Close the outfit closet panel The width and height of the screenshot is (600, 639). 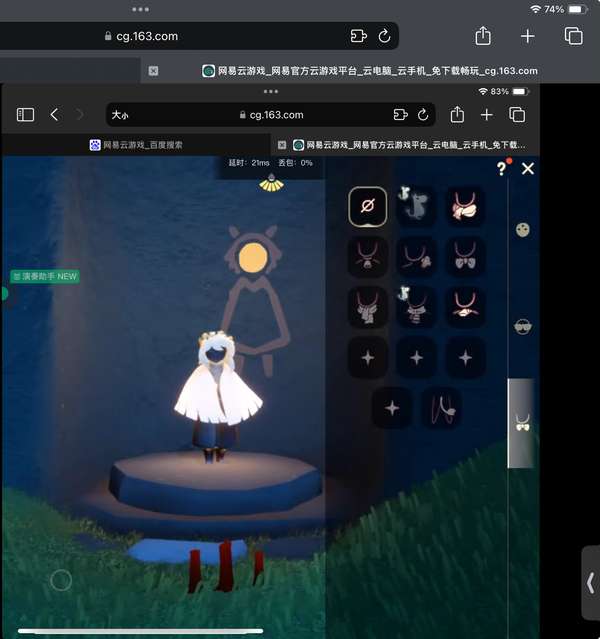pos(528,168)
